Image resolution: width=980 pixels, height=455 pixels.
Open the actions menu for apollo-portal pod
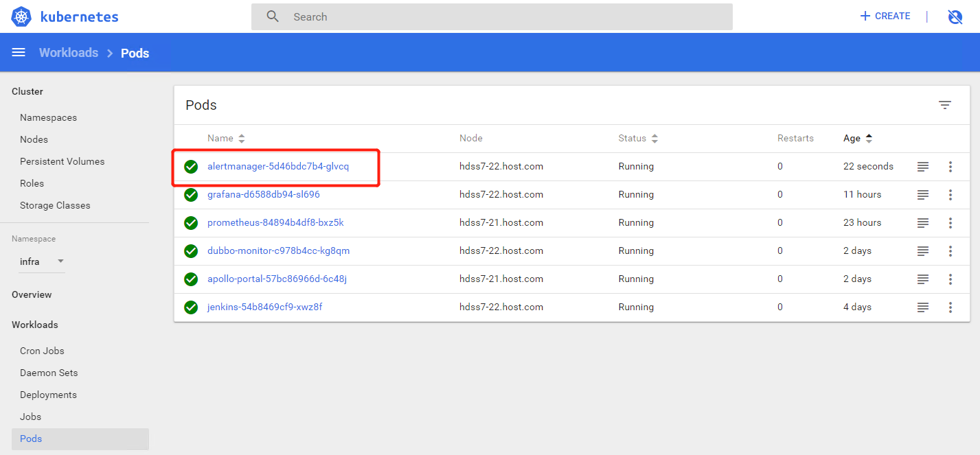(x=950, y=279)
